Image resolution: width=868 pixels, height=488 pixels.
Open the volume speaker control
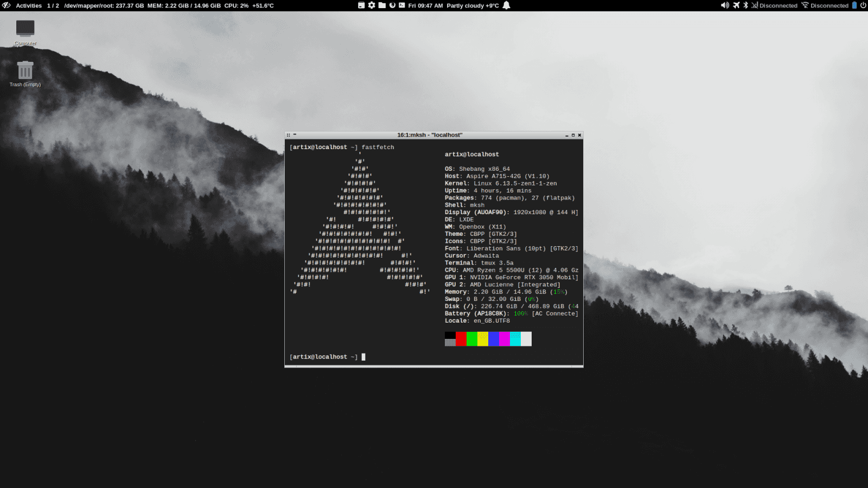point(725,5)
